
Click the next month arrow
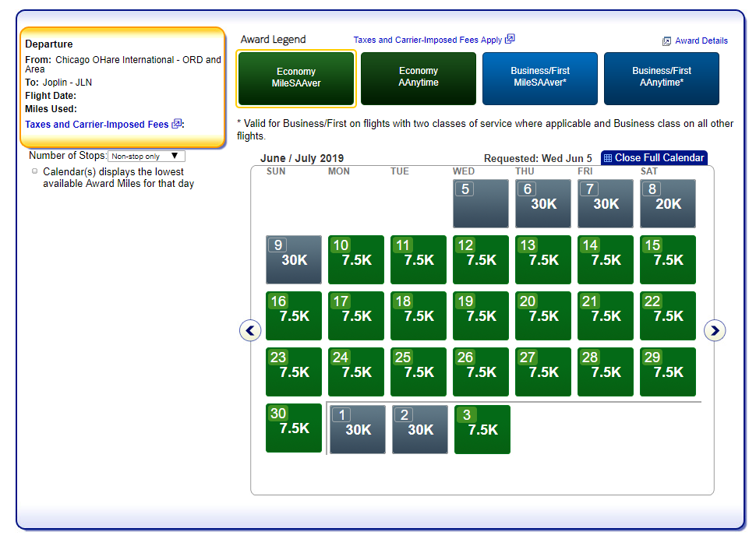pos(714,330)
